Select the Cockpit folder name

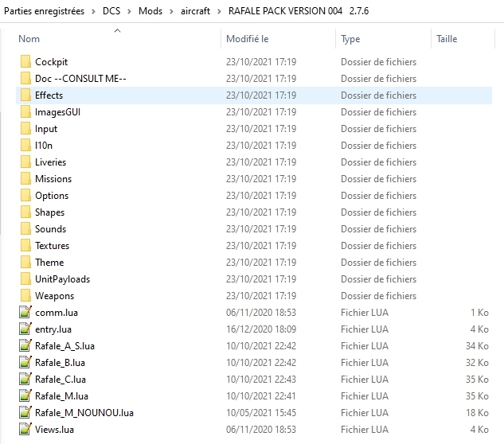coord(52,62)
